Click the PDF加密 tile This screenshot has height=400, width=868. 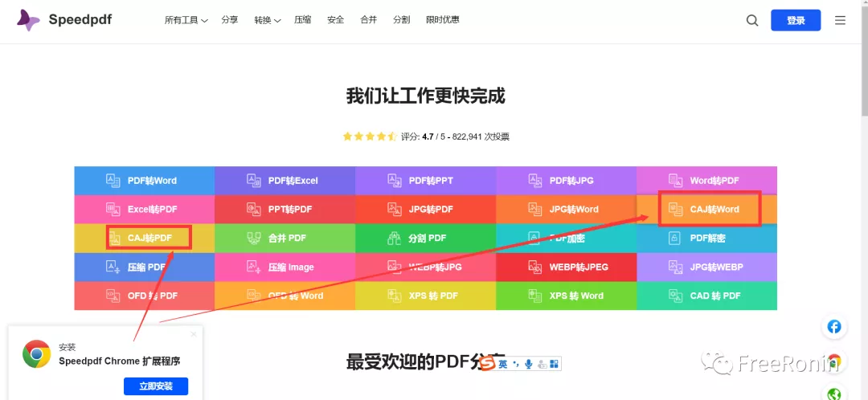pyautogui.click(x=567, y=238)
